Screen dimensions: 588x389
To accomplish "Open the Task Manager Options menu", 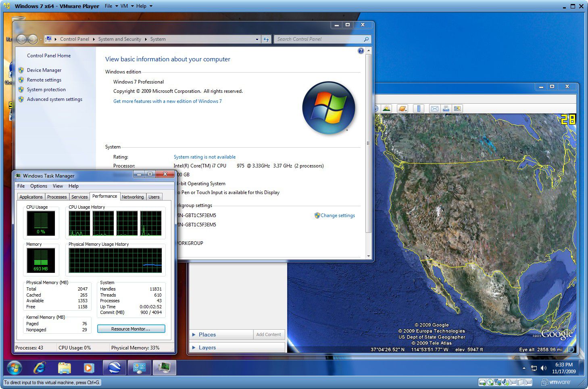I will click(39, 186).
